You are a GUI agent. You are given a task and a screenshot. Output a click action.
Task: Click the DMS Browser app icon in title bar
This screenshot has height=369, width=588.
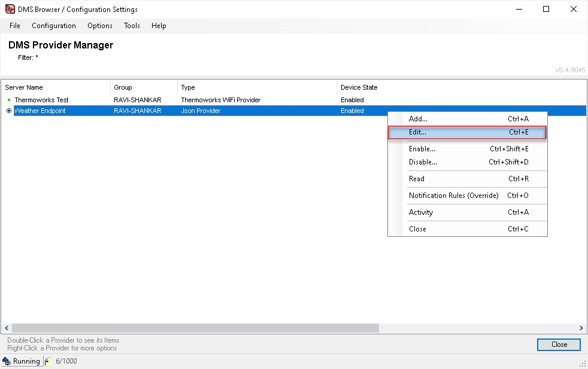[10, 9]
